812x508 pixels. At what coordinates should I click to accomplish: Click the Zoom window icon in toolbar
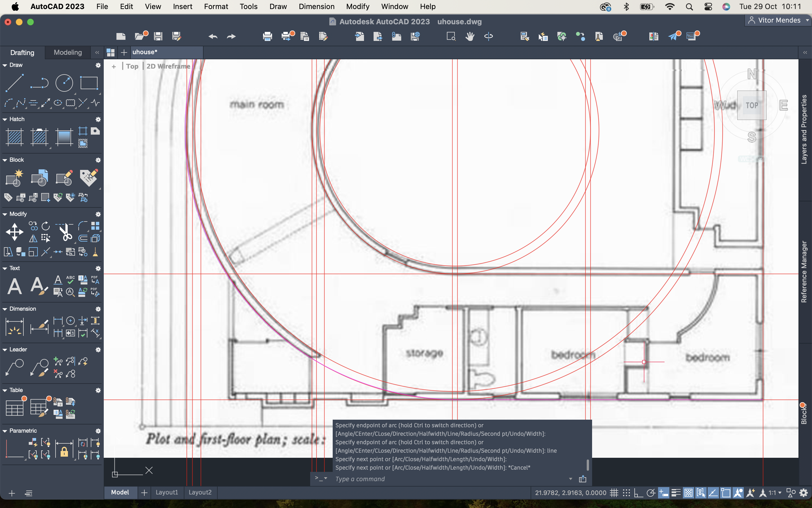tap(451, 36)
